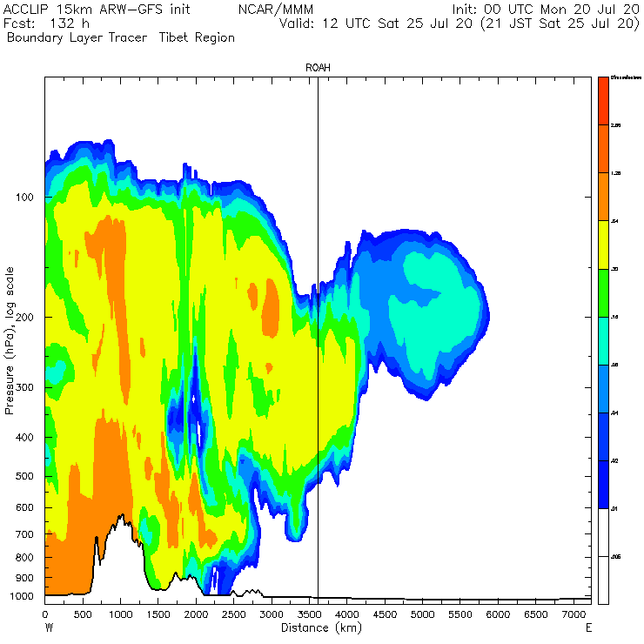Select the yellow colorbar segment
Viewport: 644px width, 644px height.
603,245
